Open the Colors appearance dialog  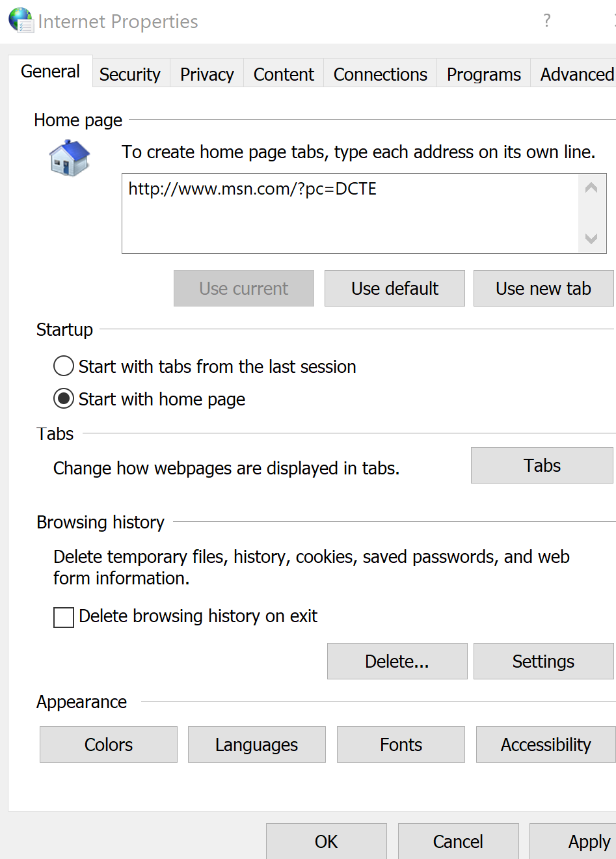click(109, 744)
